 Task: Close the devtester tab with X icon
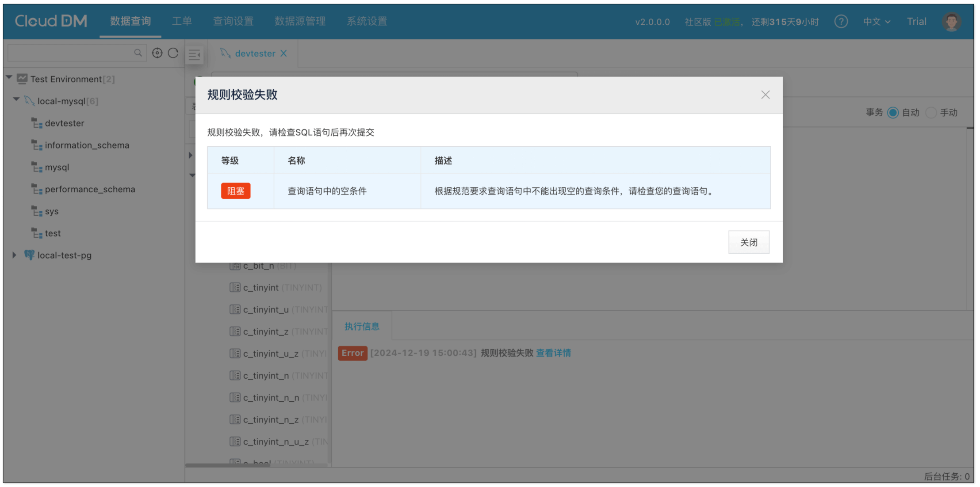[x=284, y=53]
